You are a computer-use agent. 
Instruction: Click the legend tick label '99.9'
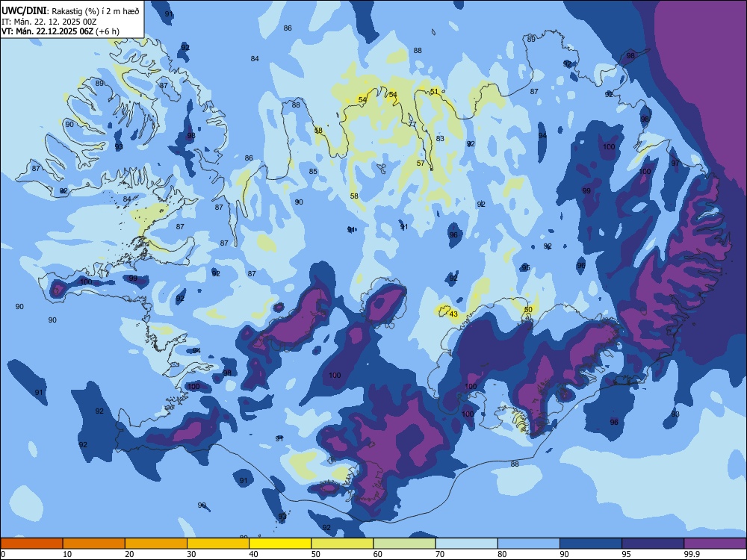(x=691, y=554)
